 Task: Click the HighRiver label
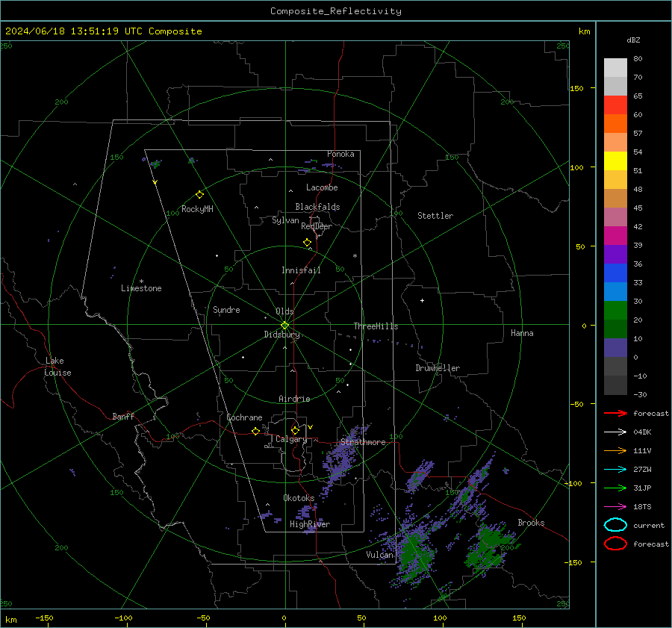[310, 524]
